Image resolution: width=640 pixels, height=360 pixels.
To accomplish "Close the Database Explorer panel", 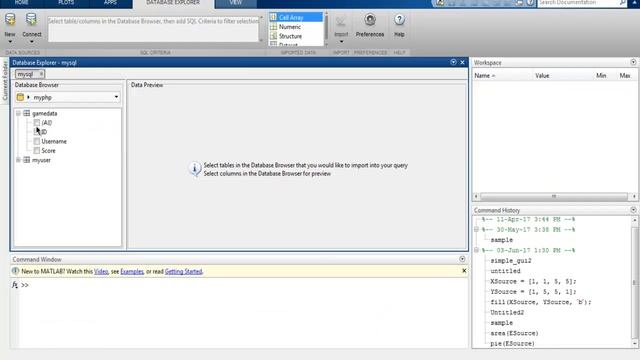I will coord(462,62).
